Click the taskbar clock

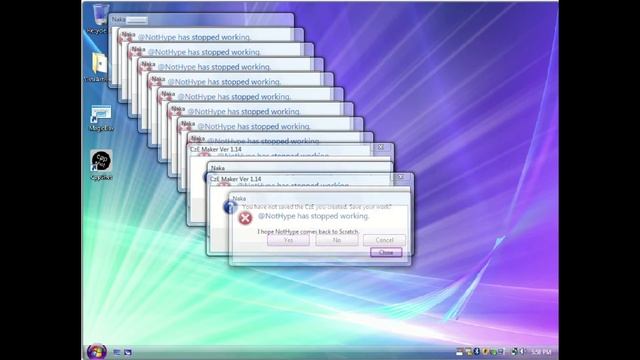tap(542, 351)
